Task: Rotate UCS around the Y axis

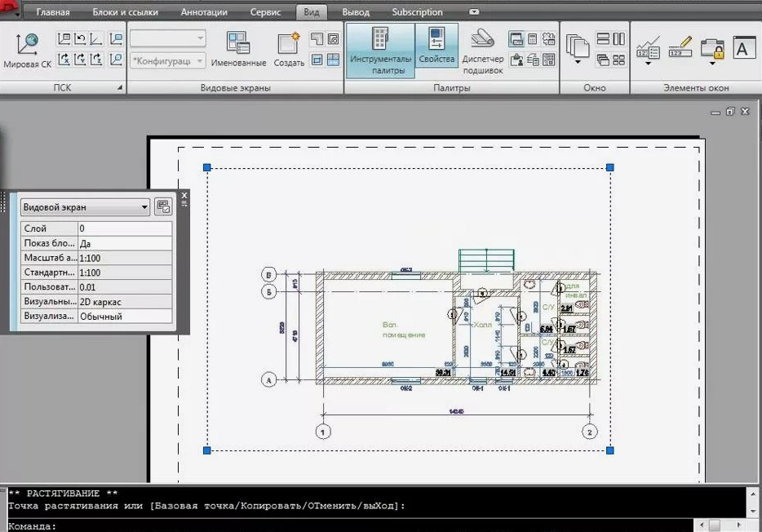Action: [x=80, y=60]
